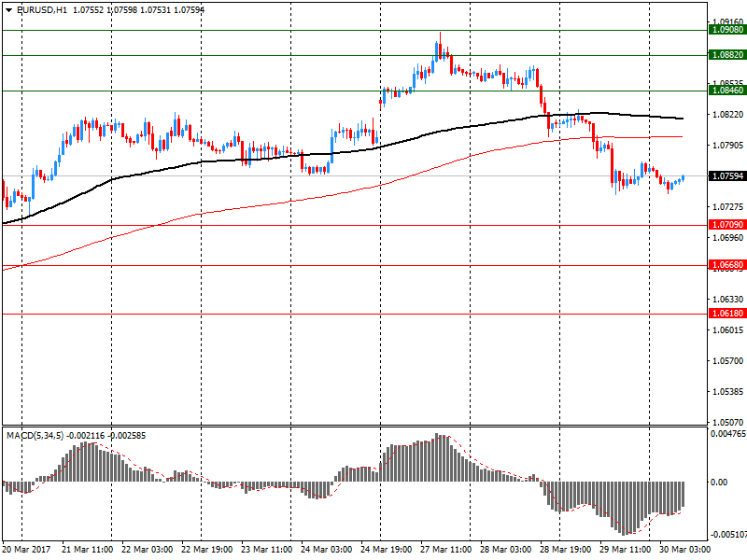Image resolution: width=747 pixels, height=560 pixels.
Task: Select the 1.07905 price scale value
Action: click(x=727, y=146)
